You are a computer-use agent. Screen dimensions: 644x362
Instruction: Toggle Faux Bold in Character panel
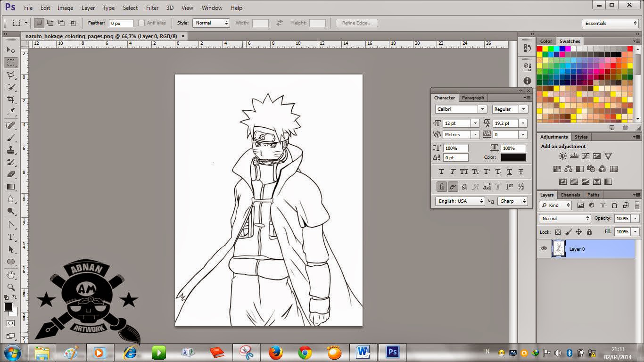(x=441, y=172)
